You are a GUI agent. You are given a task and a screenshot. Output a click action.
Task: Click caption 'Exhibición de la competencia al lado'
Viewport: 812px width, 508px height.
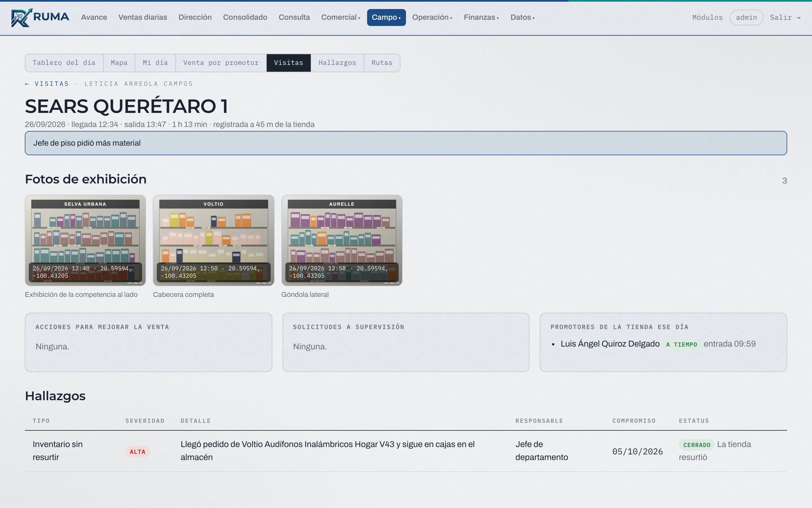coord(81,295)
